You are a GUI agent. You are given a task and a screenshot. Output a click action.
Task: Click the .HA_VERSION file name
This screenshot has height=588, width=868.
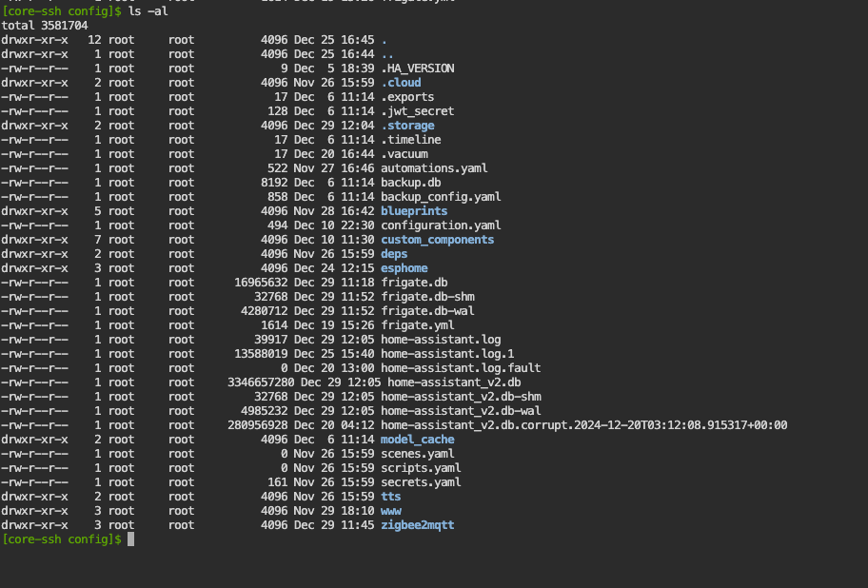click(x=418, y=69)
